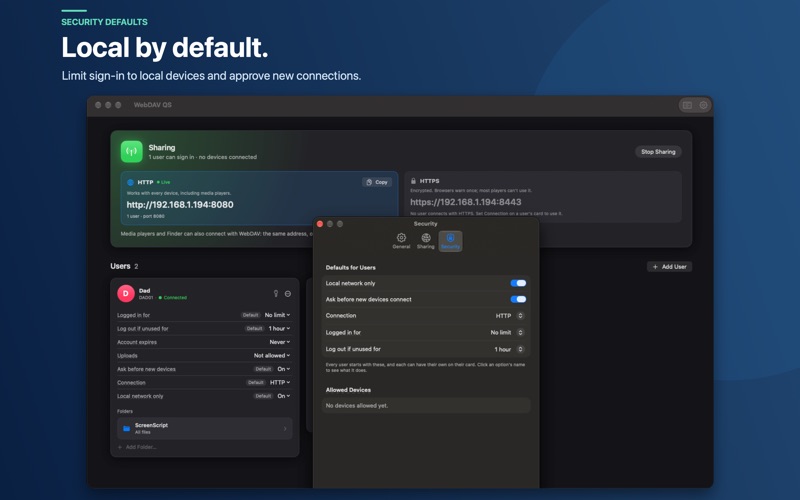Copy the HTTP address

click(377, 182)
